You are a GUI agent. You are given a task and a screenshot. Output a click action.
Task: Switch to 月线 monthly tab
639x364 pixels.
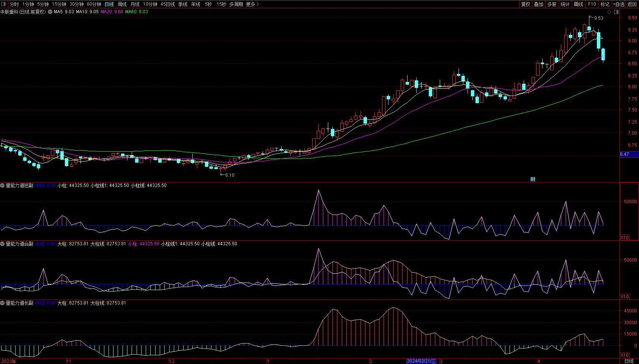click(135, 4)
